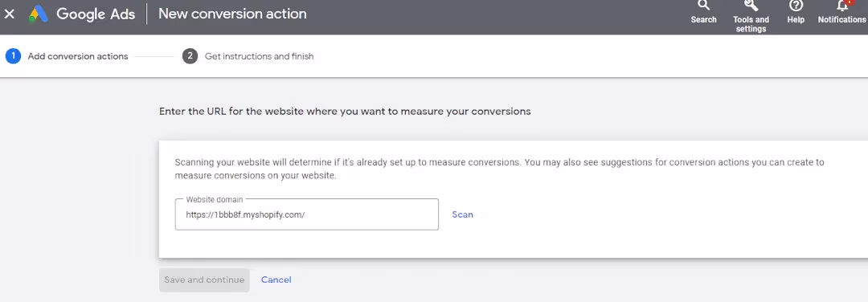This screenshot has width=868, height=302.
Task: Go to Get instructions and finish step
Action: point(259,56)
